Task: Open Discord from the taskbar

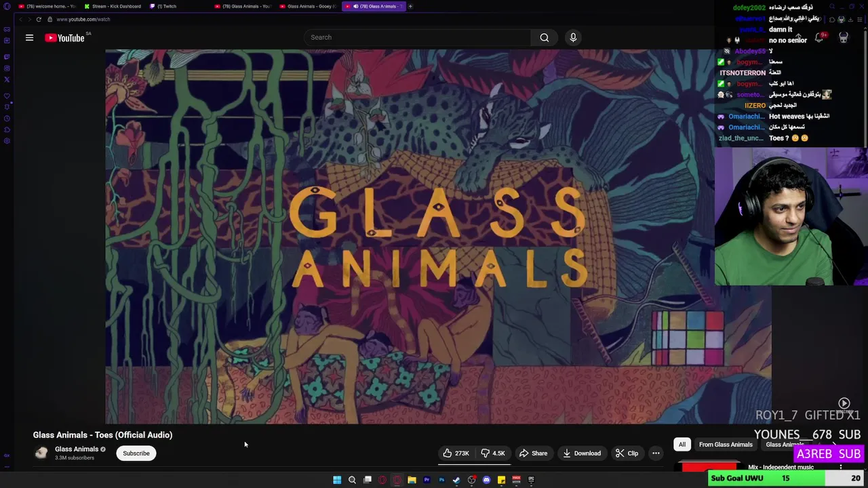Action: (486, 480)
